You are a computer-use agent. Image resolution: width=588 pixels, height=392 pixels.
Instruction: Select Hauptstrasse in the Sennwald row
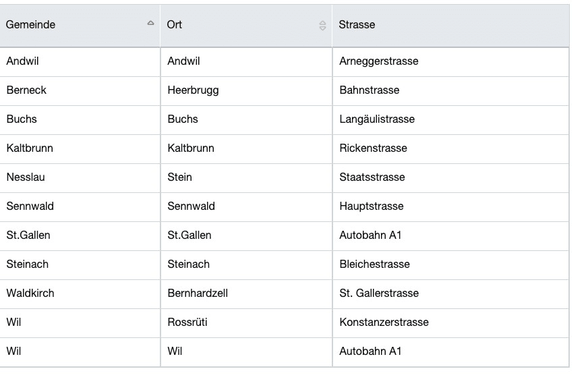(450, 207)
